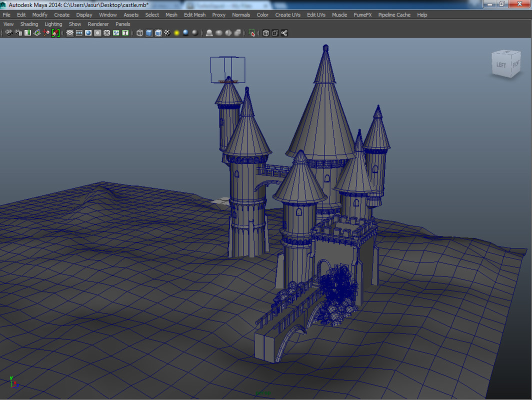The height and width of the screenshot is (400, 532).
Task: Turn on Use All Lights icon
Action: point(176,33)
